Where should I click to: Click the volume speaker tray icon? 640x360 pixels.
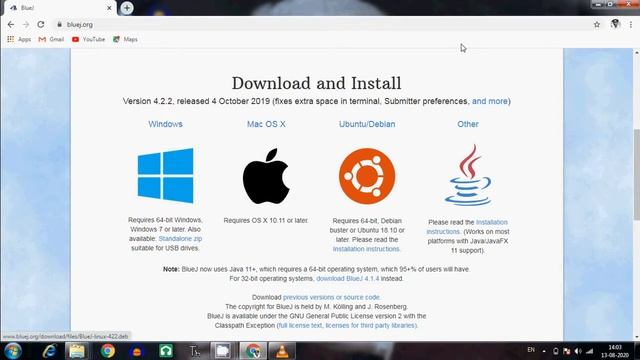578,351
